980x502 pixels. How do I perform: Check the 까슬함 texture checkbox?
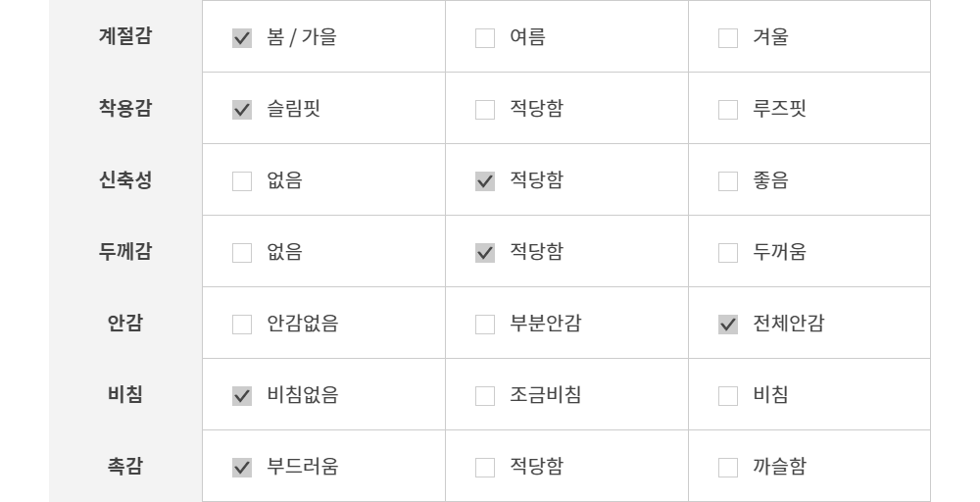click(x=728, y=468)
